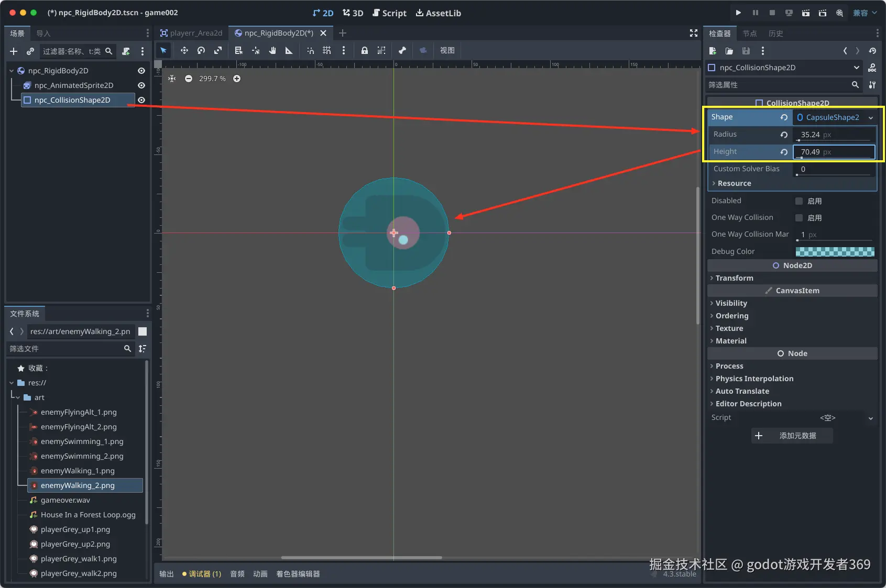The width and height of the screenshot is (886, 588).
Task: Open the CapsuleShape2D shape dropdown
Action: point(871,117)
